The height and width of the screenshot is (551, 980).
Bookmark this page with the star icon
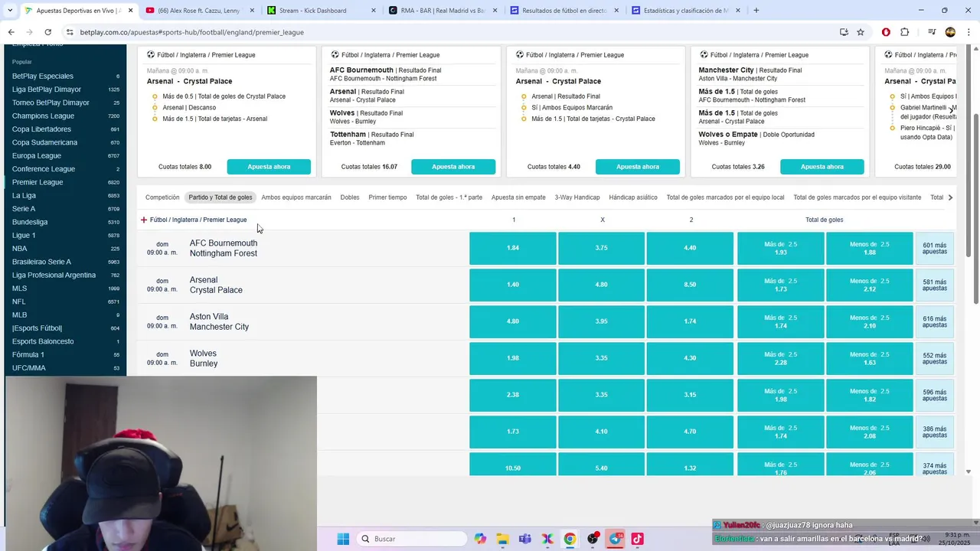pos(861,32)
